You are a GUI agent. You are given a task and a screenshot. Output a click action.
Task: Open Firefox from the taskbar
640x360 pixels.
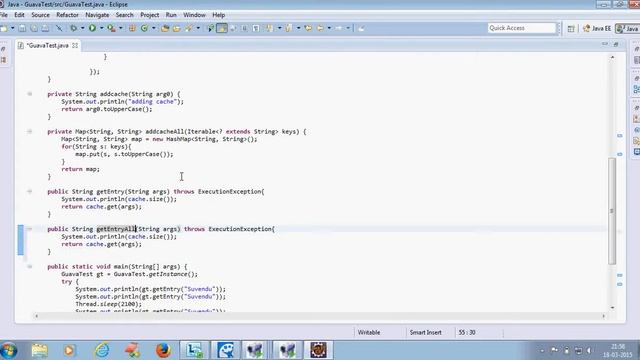click(x=163, y=350)
